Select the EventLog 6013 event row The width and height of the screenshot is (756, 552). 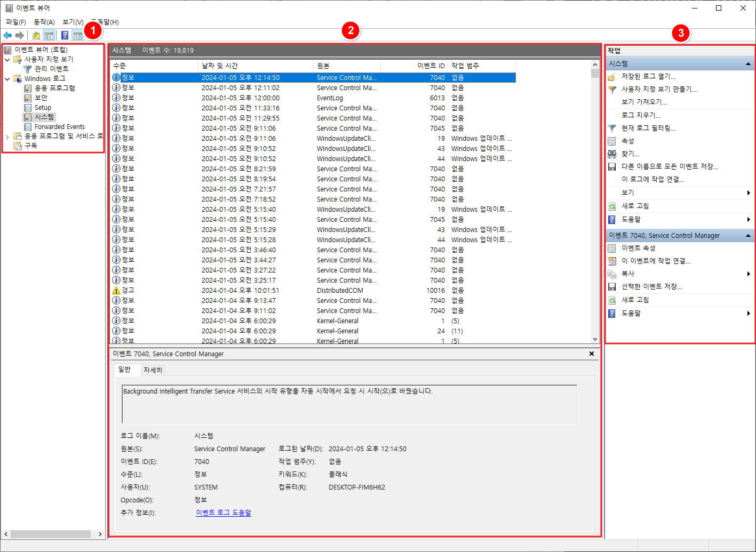[313, 98]
